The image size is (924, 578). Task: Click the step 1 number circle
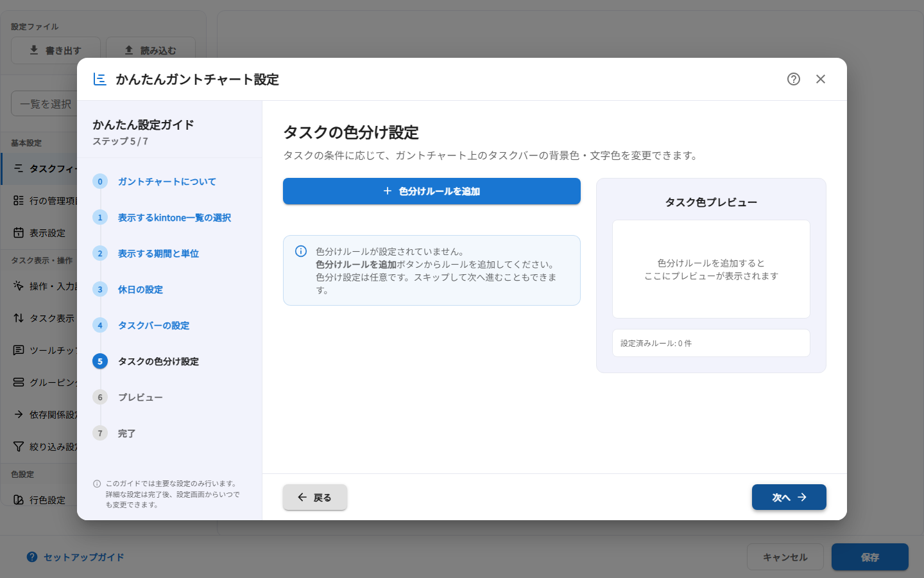click(100, 218)
